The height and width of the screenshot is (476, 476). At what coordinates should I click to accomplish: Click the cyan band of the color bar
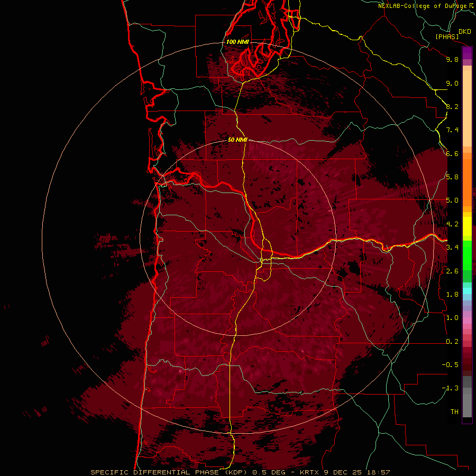467,291
